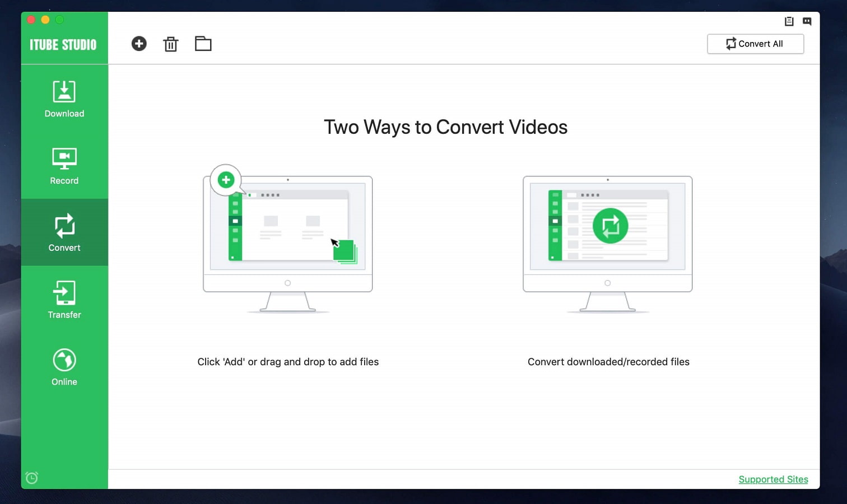The image size is (847, 504).
Task: Click the trash delete icon
Action: pos(171,44)
